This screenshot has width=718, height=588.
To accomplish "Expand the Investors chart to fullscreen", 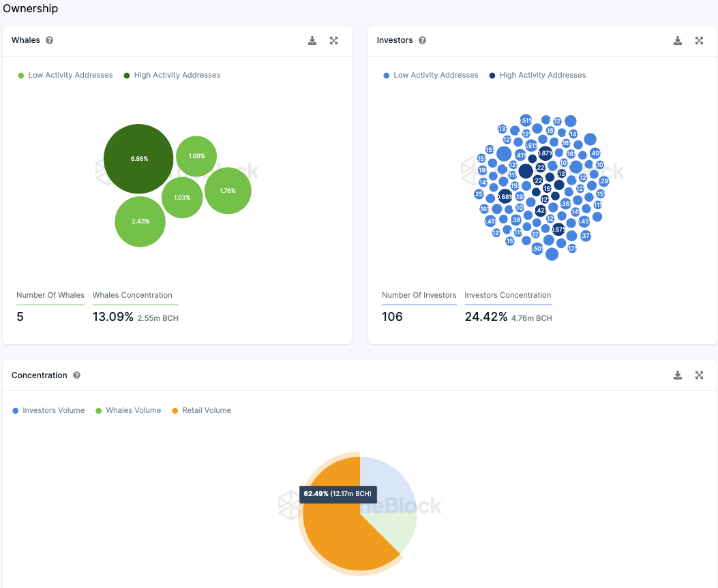I will coord(699,41).
